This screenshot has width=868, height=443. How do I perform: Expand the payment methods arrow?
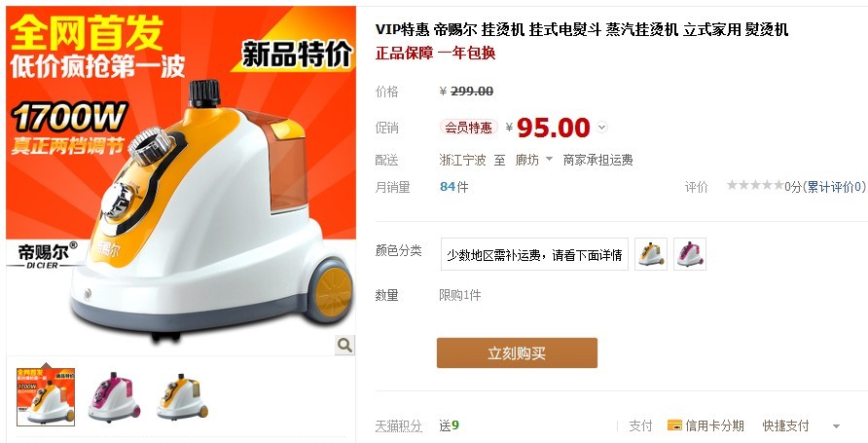pos(837,425)
